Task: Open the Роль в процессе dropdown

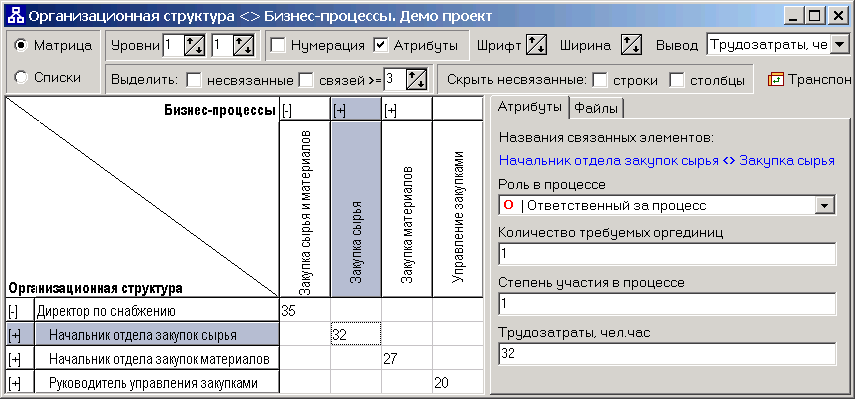Action: (824, 205)
